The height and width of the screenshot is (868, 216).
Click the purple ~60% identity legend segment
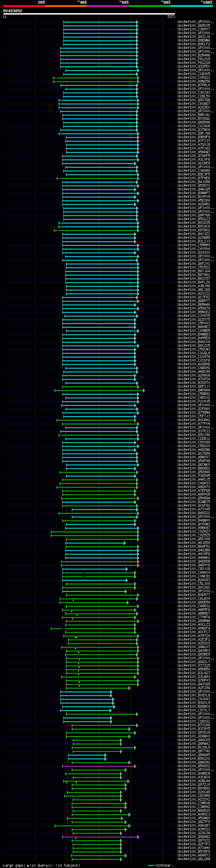point(108,6)
